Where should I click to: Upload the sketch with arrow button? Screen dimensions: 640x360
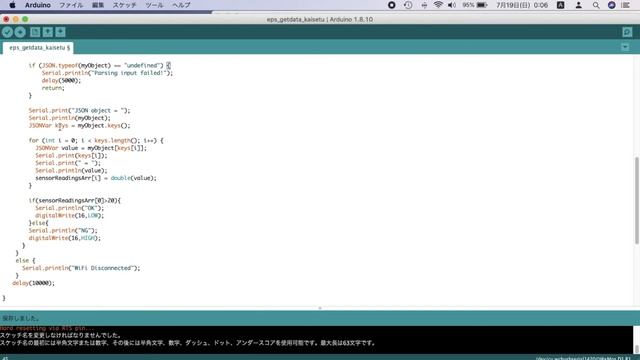click(20, 32)
